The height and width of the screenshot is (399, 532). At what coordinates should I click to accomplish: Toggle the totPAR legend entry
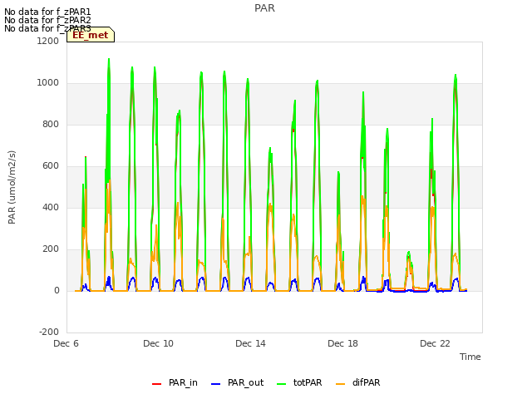click(299, 382)
